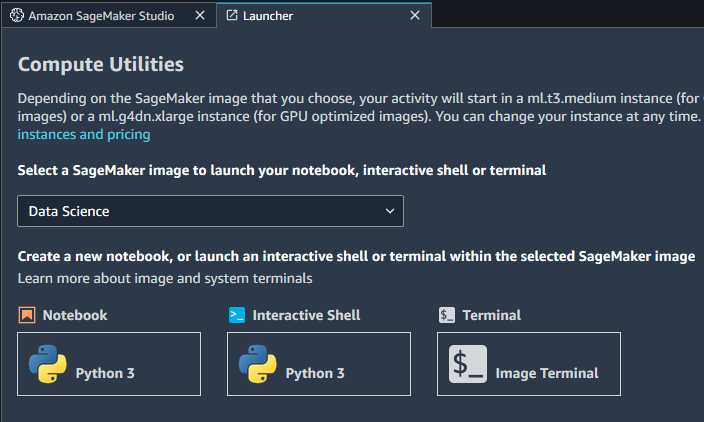Click "Learn more about image and system terminals"
Image resolution: width=704 pixels, height=422 pixels.
tap(165, 278)
